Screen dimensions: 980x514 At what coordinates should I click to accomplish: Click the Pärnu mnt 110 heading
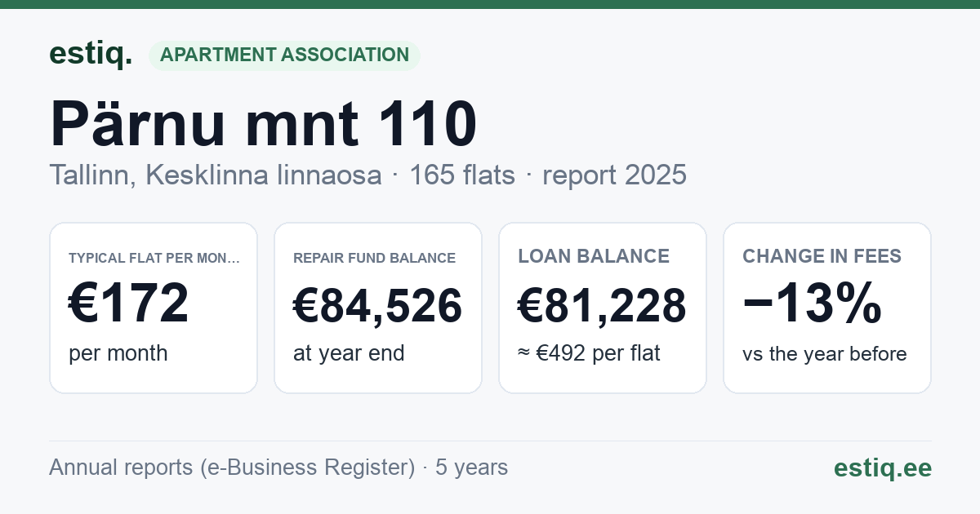263,124
